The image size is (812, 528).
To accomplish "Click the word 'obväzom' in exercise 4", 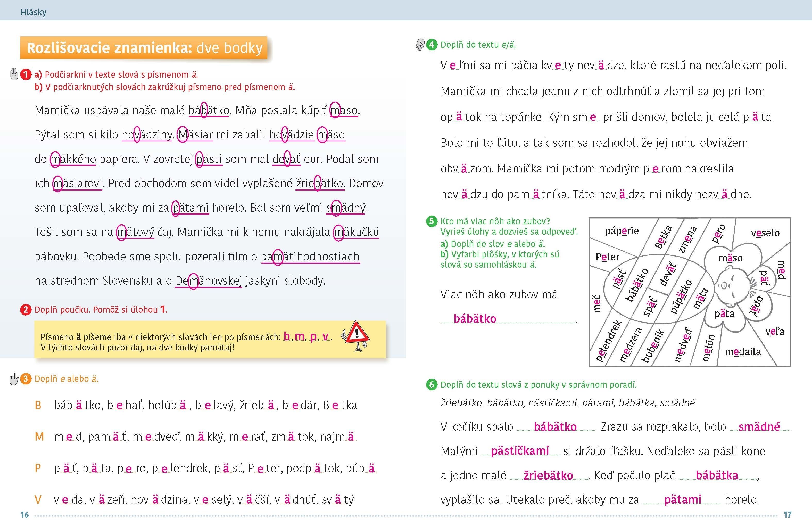I will point(467,169).
